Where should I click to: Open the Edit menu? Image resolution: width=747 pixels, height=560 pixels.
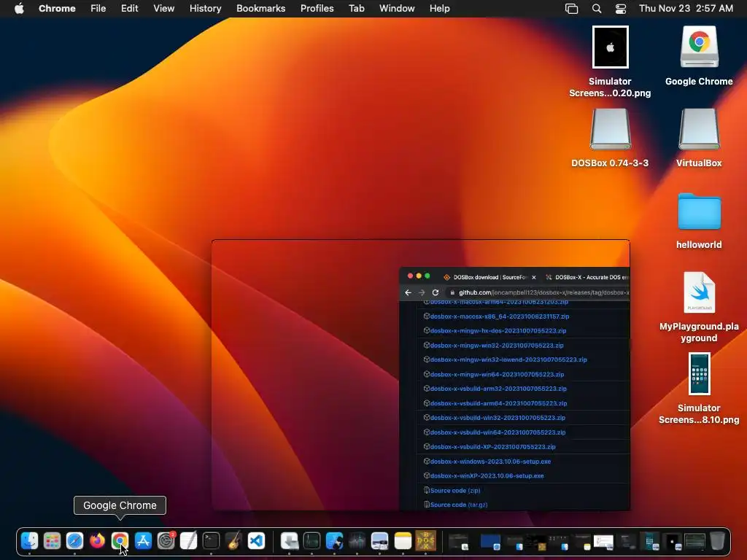(x=129, y=9)
